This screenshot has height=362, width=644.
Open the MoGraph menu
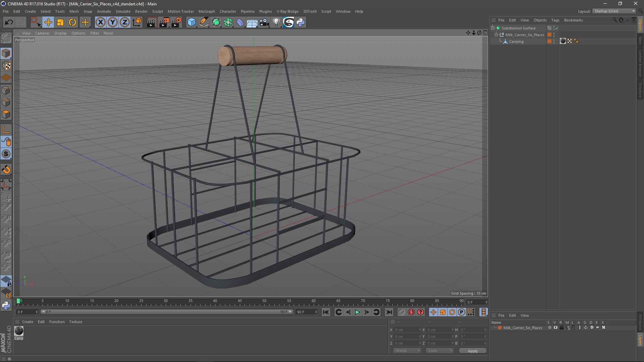click(x=207, y=11)
